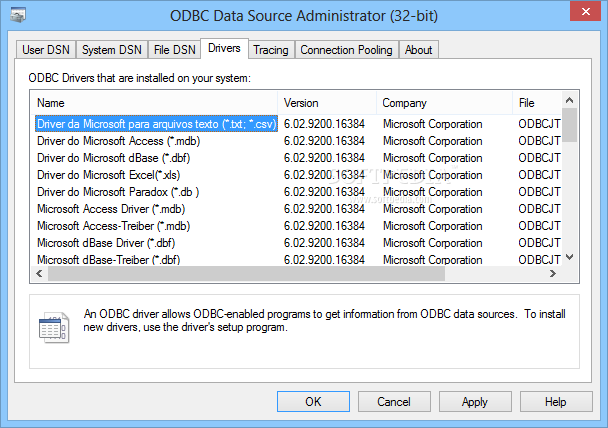Select Driver do Microsoft dBase (*.dbf)
The height and width of the screenshot is (428, 608).
click(x=113, y=158)
